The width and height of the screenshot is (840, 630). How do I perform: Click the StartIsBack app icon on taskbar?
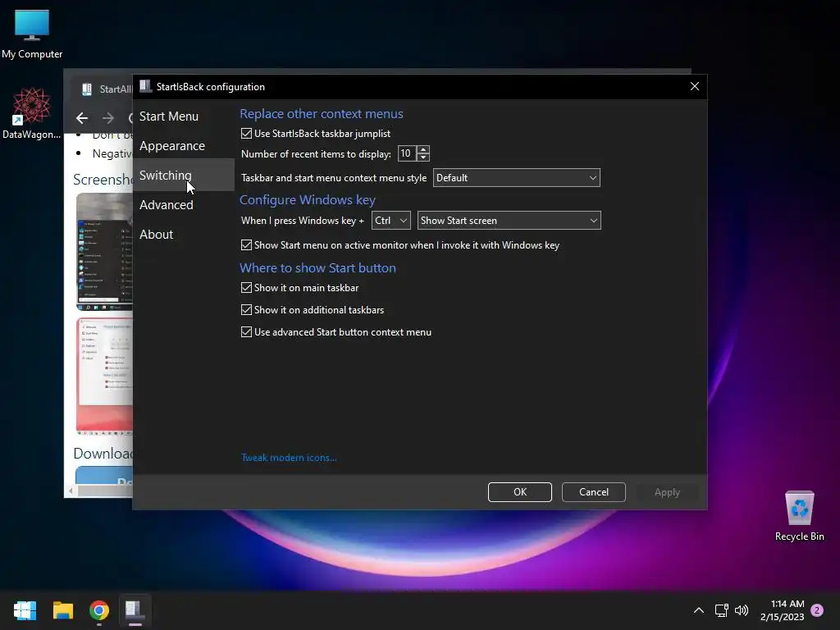coord(135,610)
